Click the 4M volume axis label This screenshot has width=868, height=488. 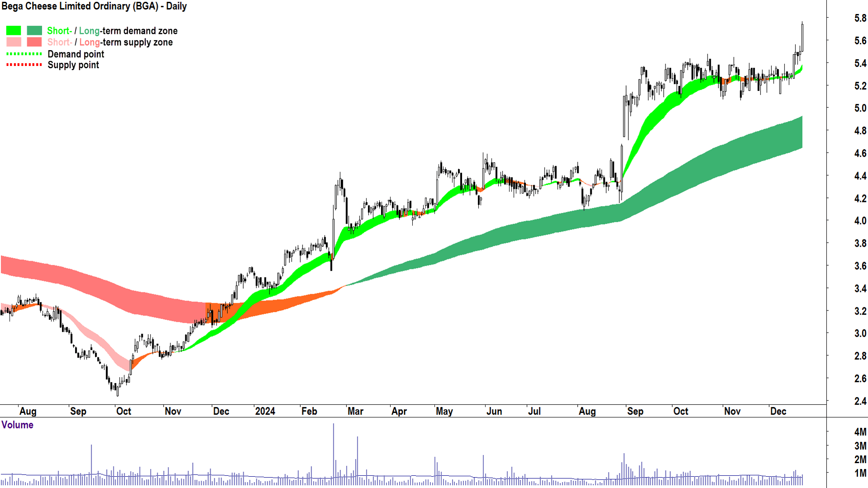point(860,432)
